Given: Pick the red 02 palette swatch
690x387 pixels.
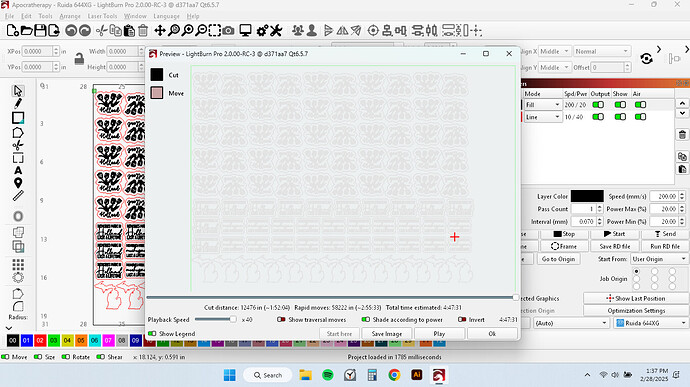Looking at the screenshot, I should tap(40, 340).
